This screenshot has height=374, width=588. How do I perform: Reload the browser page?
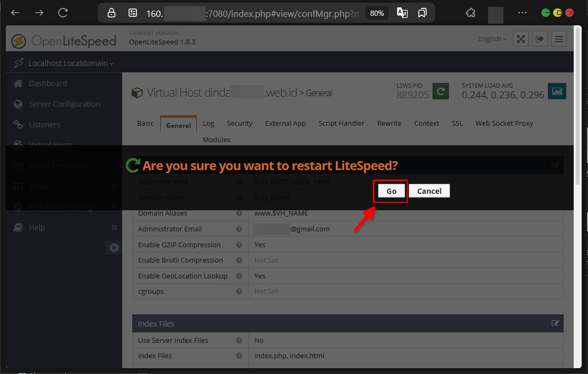tap(63, 13)
